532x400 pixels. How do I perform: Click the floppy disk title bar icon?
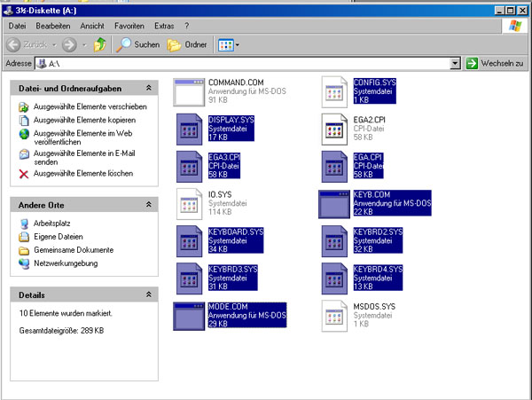pyautogui.click(x=8, y=11)
